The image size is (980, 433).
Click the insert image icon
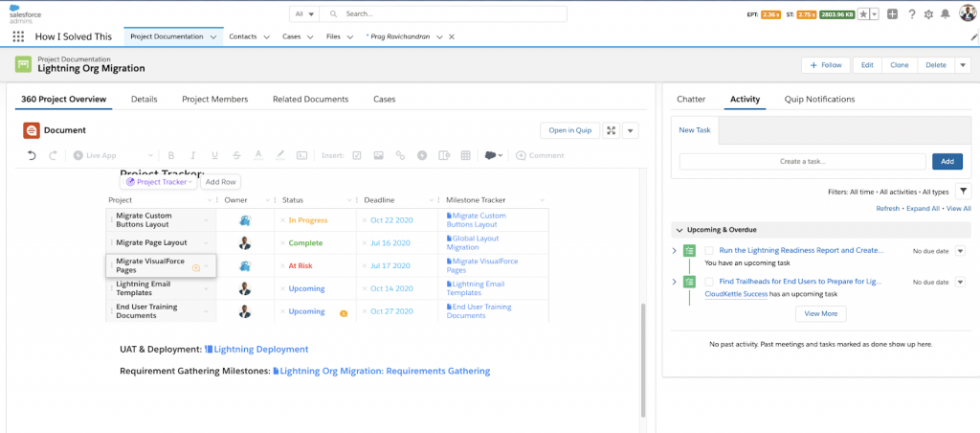[x=378, y=155]
